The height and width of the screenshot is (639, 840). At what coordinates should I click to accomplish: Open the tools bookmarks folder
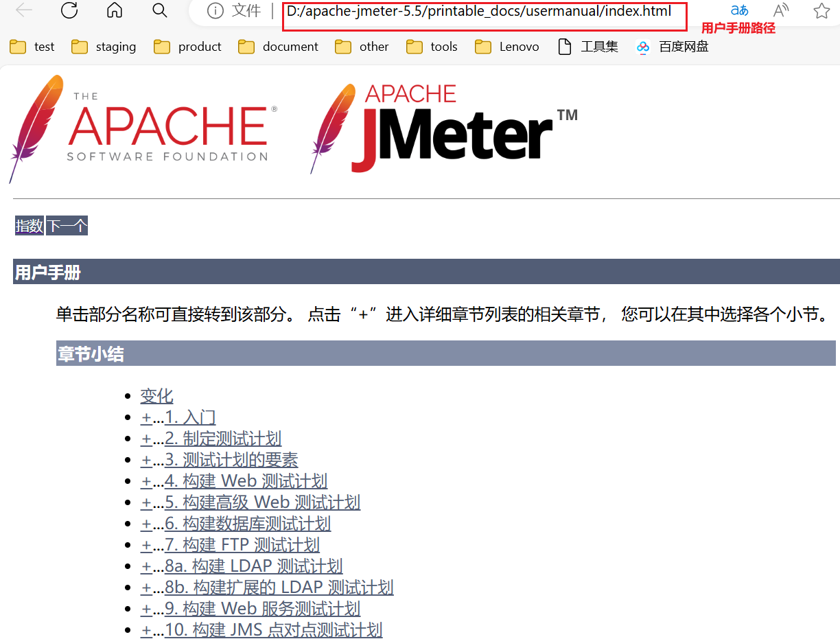[432, 47]
